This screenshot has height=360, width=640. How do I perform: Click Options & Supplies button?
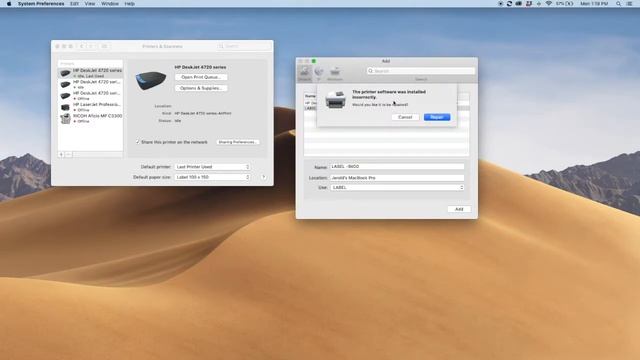click(x=201, y=88)
